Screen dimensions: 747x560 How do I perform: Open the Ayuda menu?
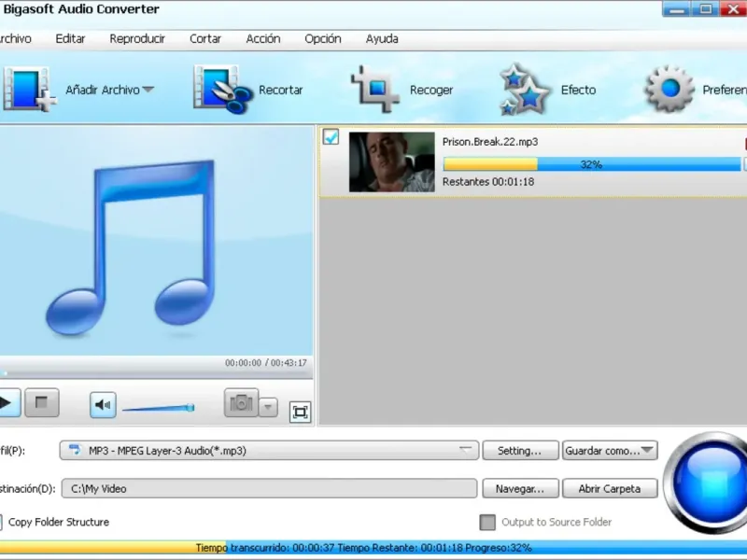click(382, 39)
